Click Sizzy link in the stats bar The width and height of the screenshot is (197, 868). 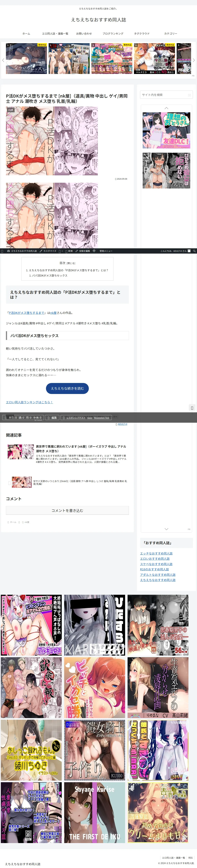(x=90, y=418)
